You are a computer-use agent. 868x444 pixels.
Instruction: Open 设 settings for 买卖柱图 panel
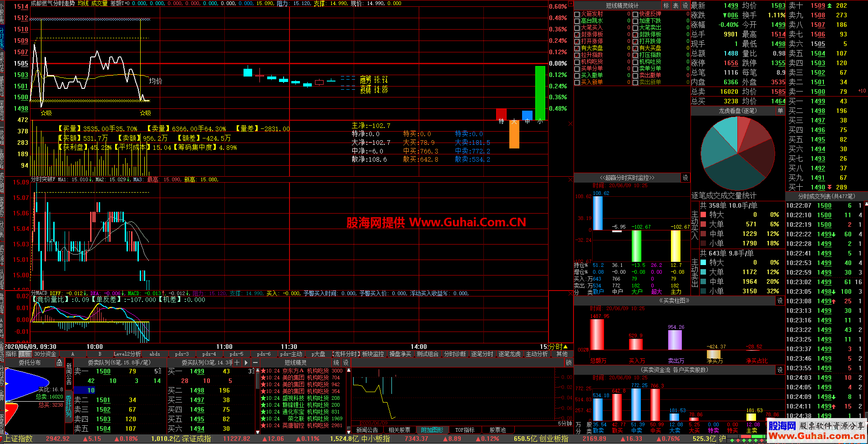point(780,301)
